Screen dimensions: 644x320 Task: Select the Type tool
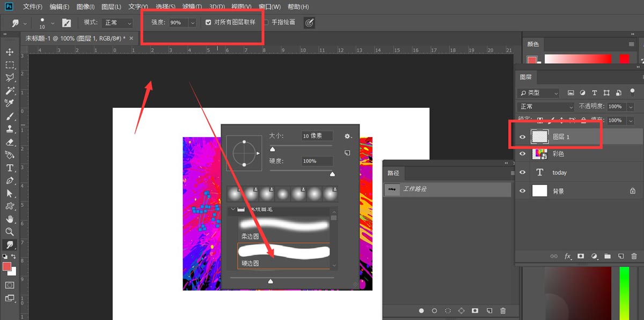(x=10, y=168)
